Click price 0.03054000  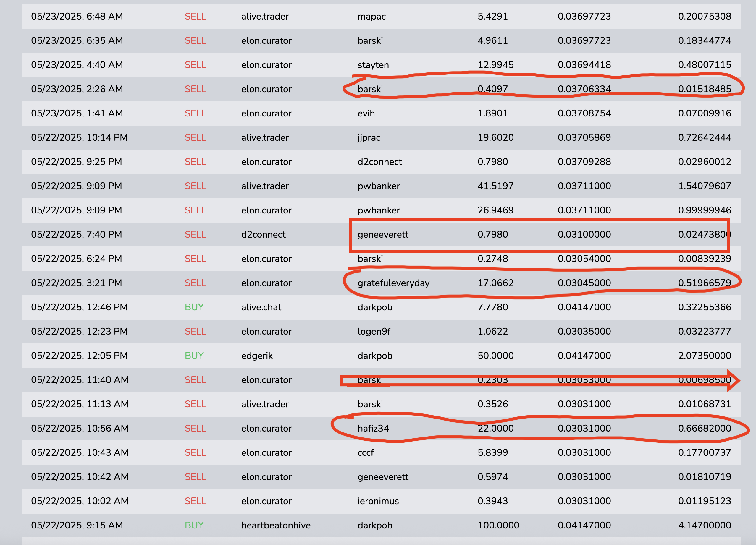[x=584, y=259]
